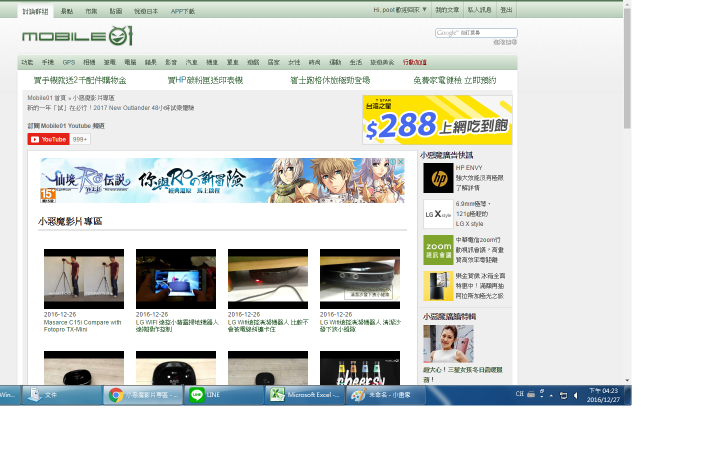Open the red 行動加值 menu item
Viewport: 720px width, 450px height.
(x=415, y=62)
